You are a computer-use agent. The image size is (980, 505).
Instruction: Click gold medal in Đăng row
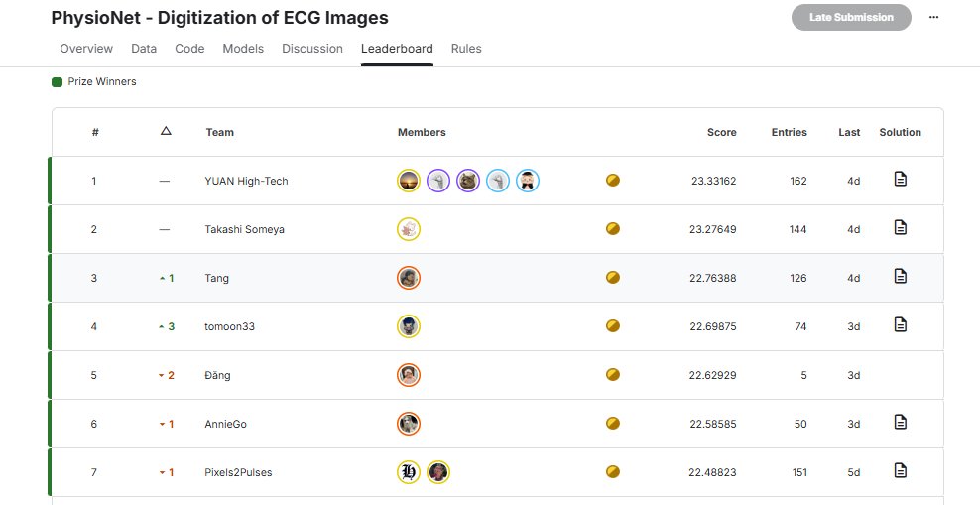click(x=613, y=374)
